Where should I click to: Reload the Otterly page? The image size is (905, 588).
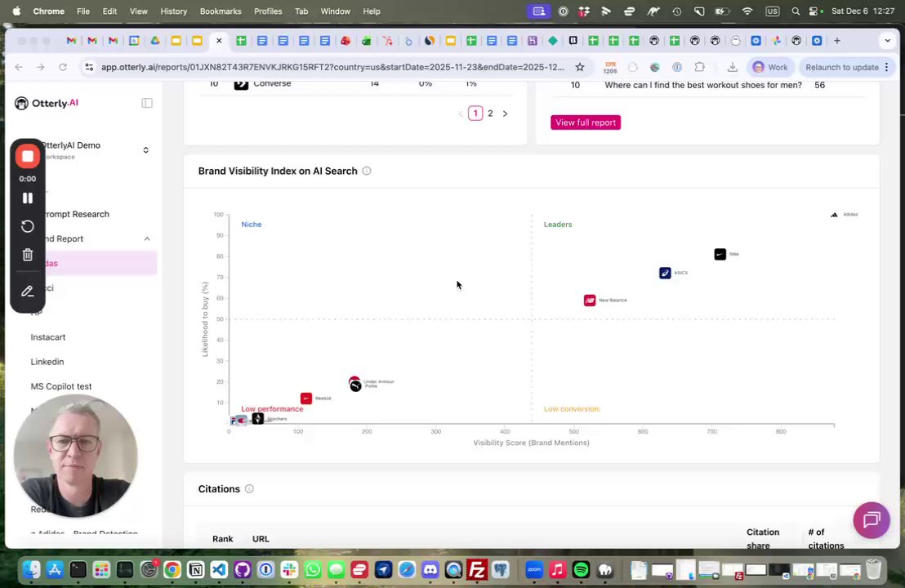pyautogui.click(x=62, y=67)
